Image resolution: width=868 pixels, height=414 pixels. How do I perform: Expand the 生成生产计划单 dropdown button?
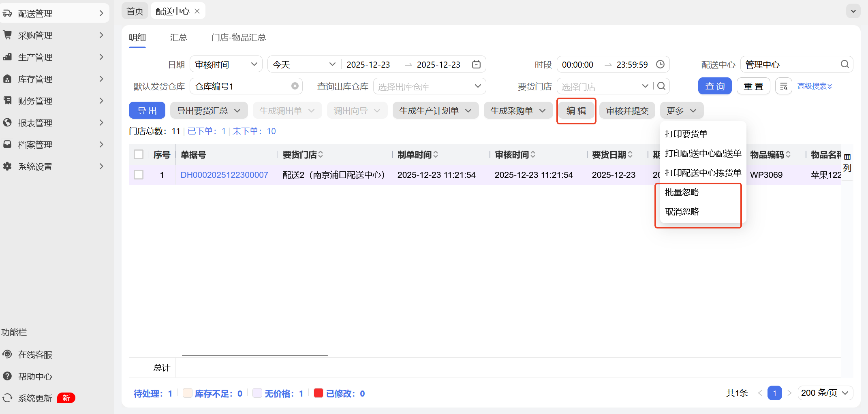[x=436, y=111]
